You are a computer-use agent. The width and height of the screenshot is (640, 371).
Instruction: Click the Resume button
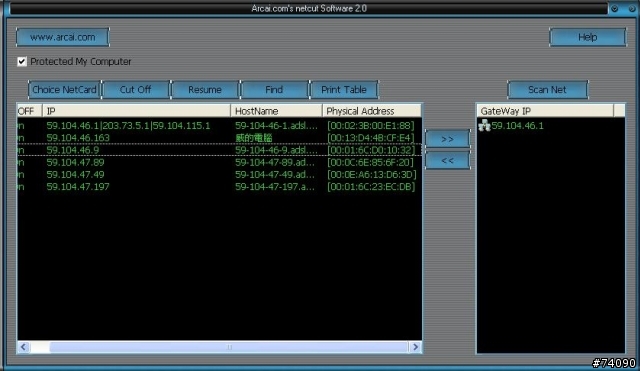click(x=205, y=90)
